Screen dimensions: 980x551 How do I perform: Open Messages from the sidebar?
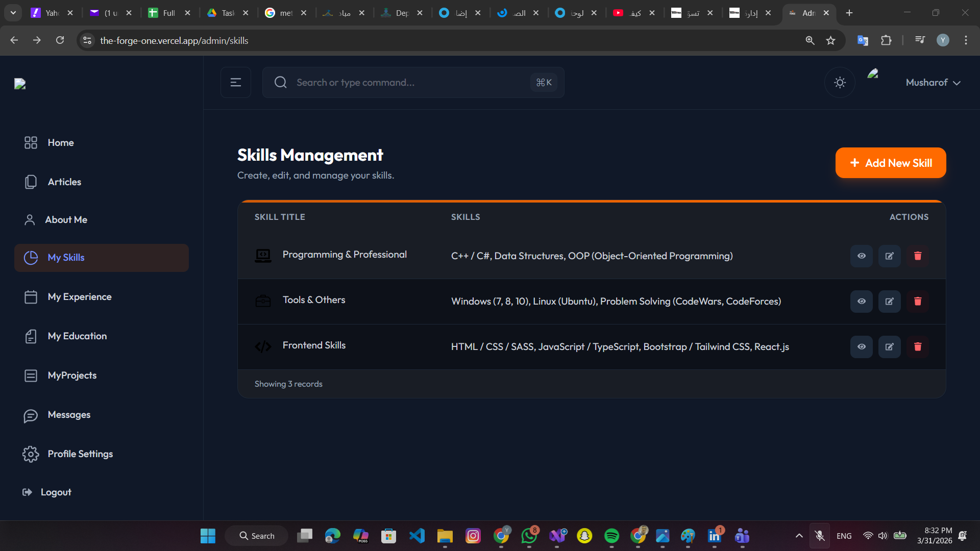69,415
